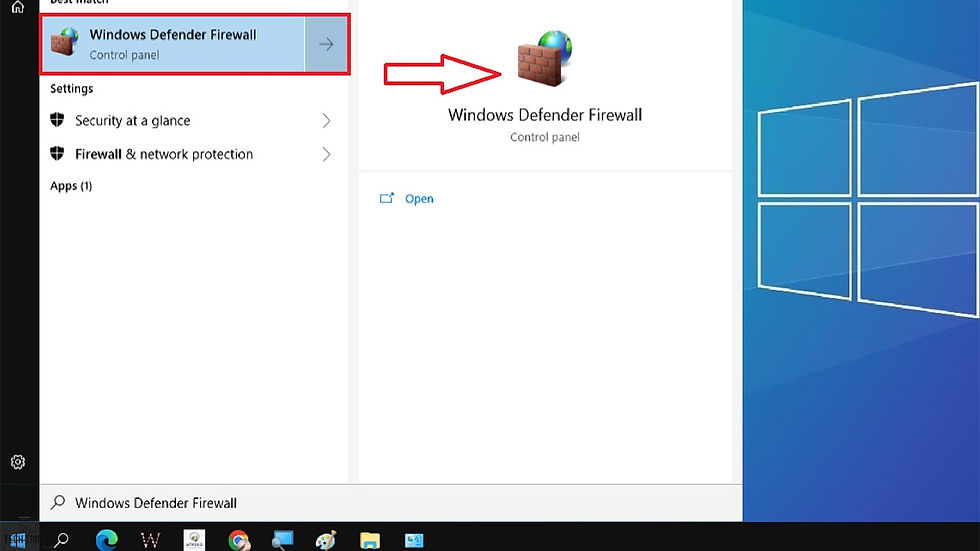Click the large firewall brick wall icon in preview
This screenshot has height=551, width=980.
(544, 58)
